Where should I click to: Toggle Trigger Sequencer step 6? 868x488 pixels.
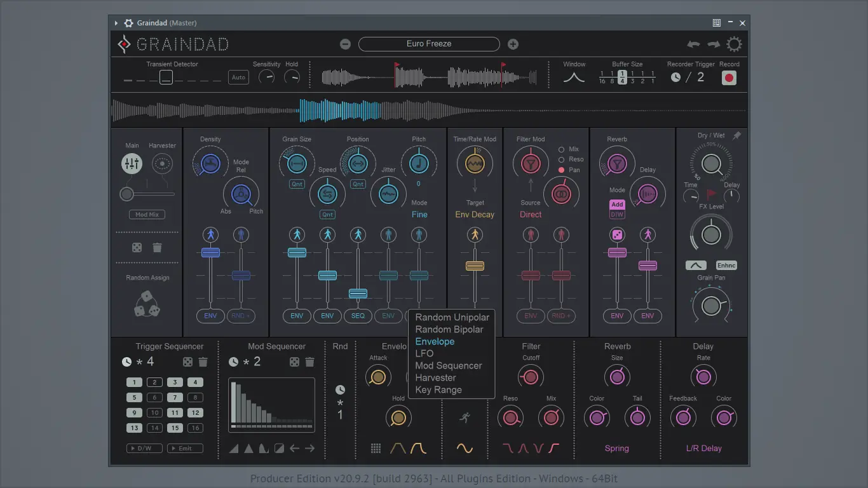(154, 398)
